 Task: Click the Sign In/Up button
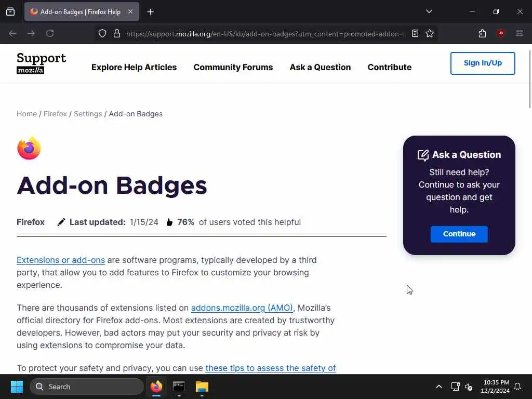[483, 63]
